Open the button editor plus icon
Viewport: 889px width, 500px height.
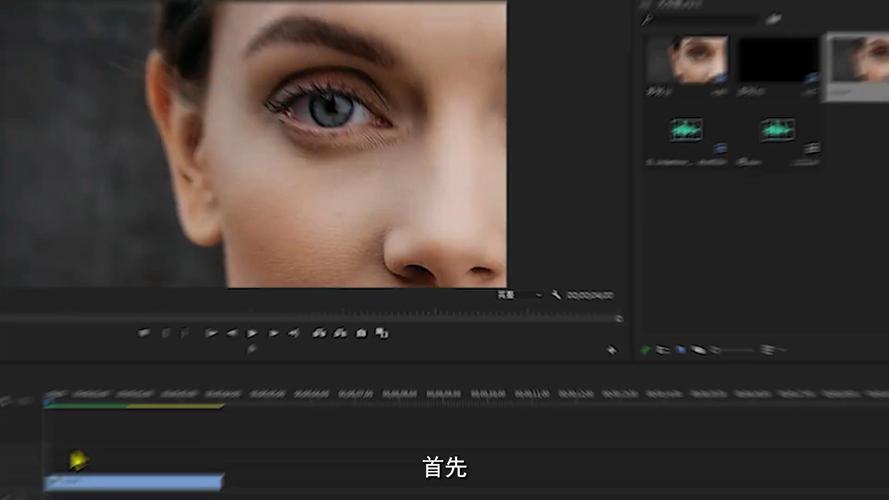pos(611,350)
